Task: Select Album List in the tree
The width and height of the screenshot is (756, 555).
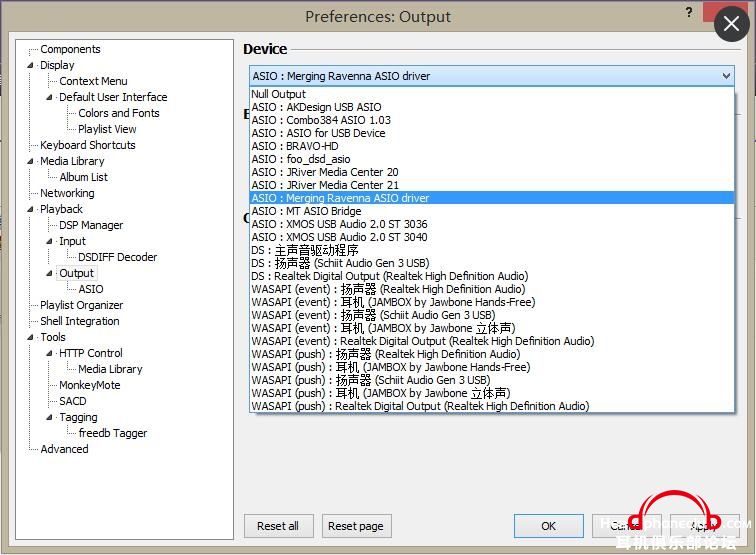Action: point(83,177)
